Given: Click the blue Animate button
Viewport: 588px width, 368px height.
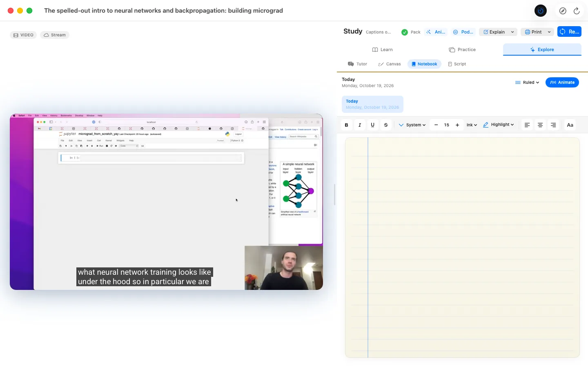Looking at the screenshot, I should [562, 83].
